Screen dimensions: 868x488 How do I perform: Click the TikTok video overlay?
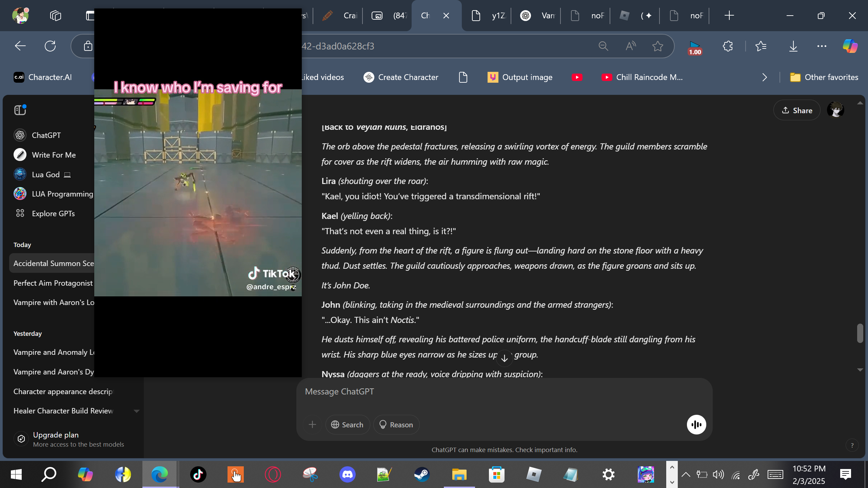point(198,192)
